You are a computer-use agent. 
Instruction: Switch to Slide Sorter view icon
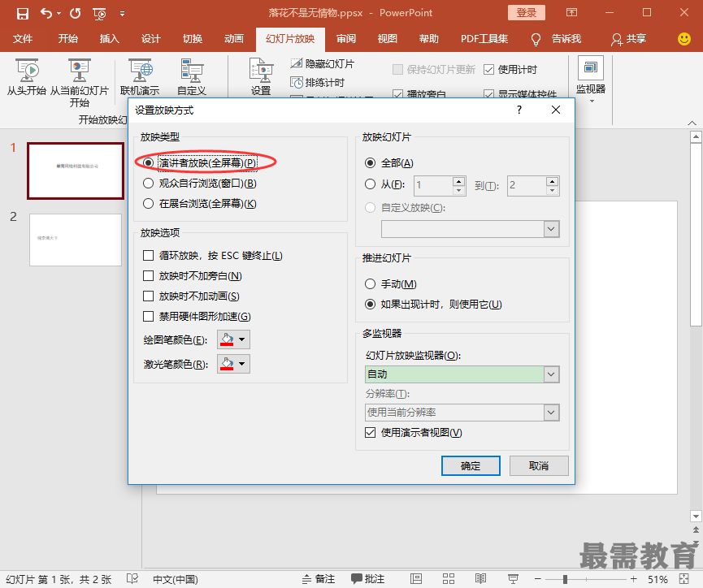pos(449,579)
